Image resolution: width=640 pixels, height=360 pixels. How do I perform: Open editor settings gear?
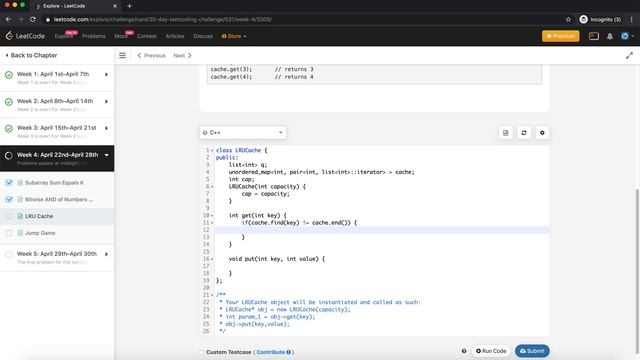click(542, 133)
